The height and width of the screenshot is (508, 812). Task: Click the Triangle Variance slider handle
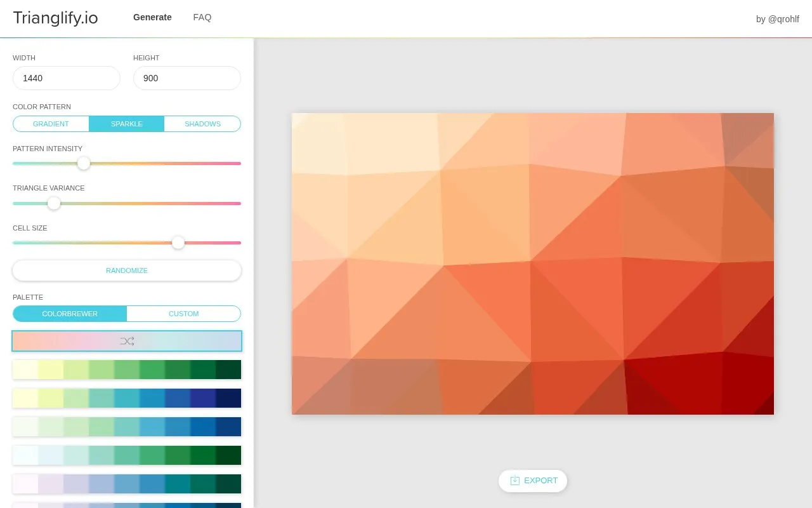coord(54,203)
